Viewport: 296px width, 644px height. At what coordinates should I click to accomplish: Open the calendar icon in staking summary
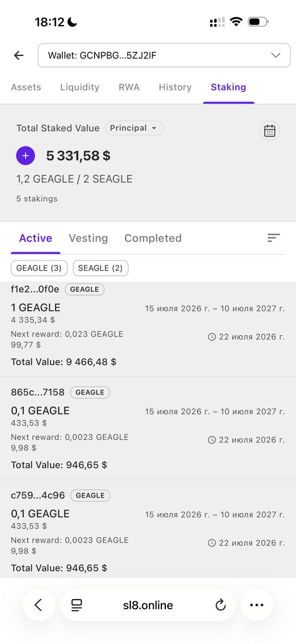[270, 131]
